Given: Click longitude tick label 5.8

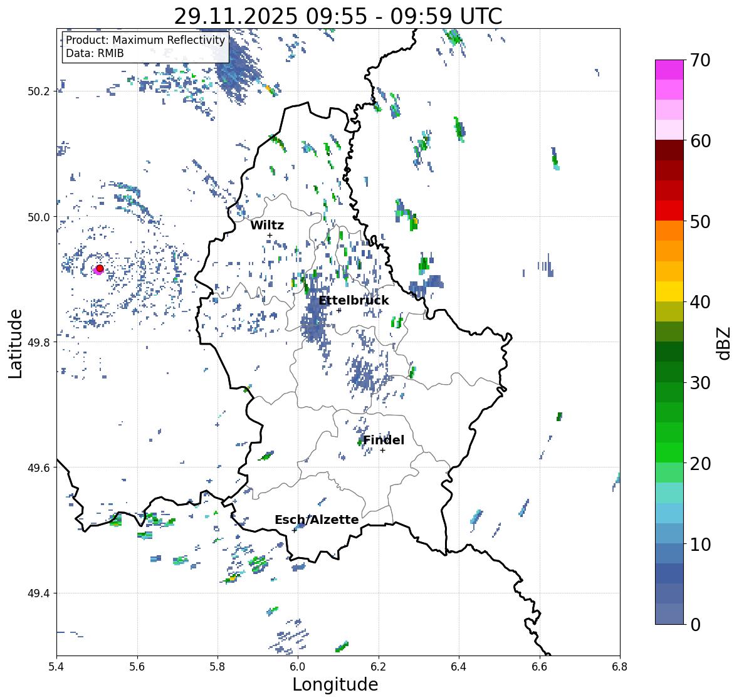Looking at the screenshot, I should point(218,667).
